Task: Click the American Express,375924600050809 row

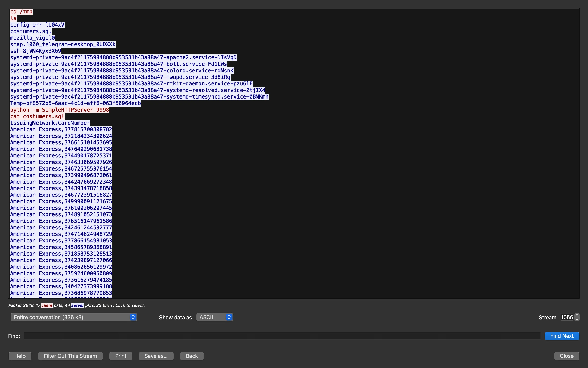Action: (61, 274)
